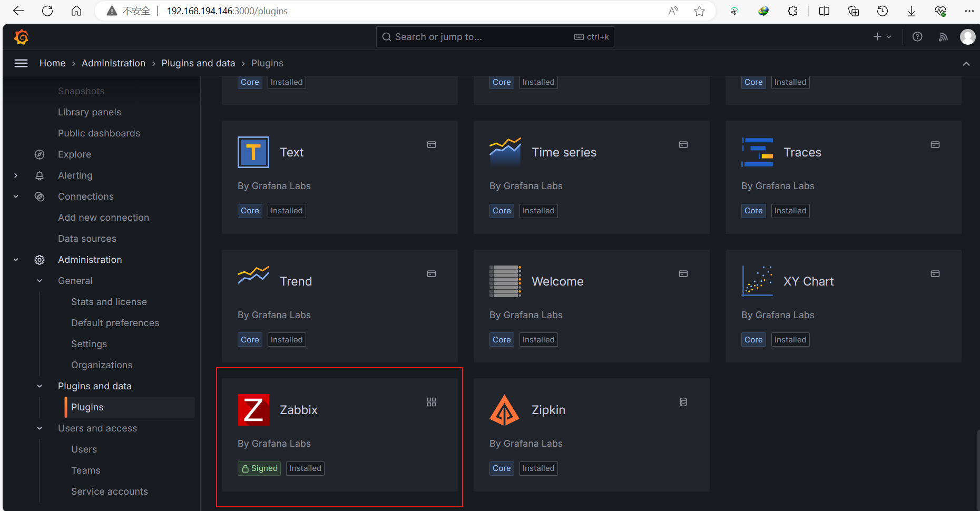This screenshot has width=980, height=511.
Task: Click the Trend plugin logo
Action: [x=253, y=275]
